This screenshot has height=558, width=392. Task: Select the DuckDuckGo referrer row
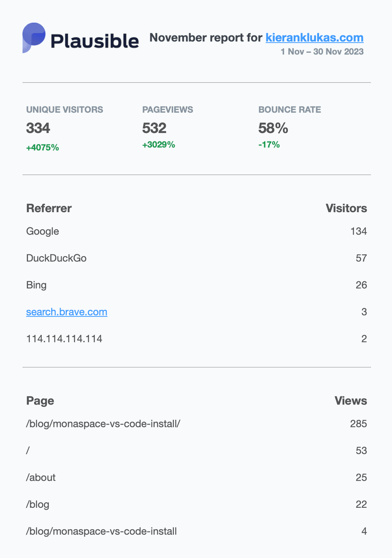click(56, 259)
